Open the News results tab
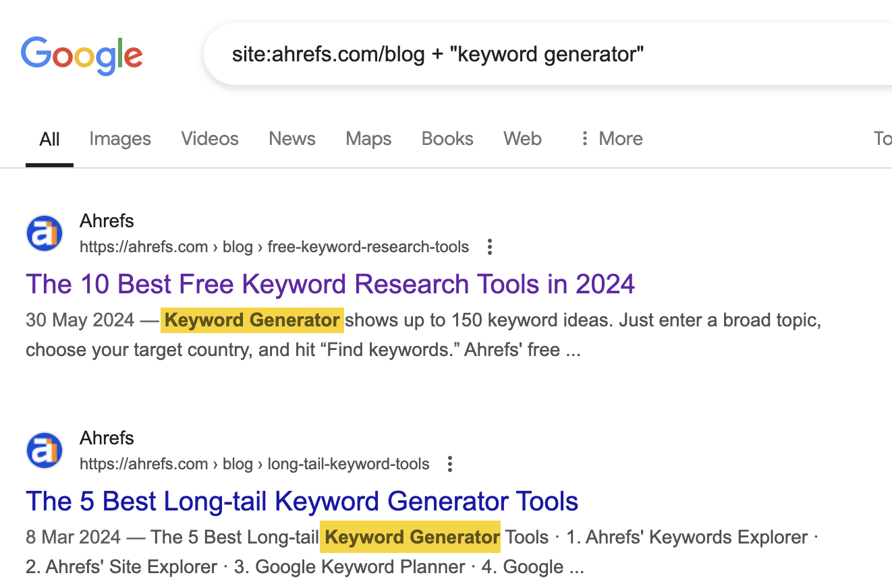Image resolution: width=892 pixels, height=588 pixels. (x=291, y=138)
